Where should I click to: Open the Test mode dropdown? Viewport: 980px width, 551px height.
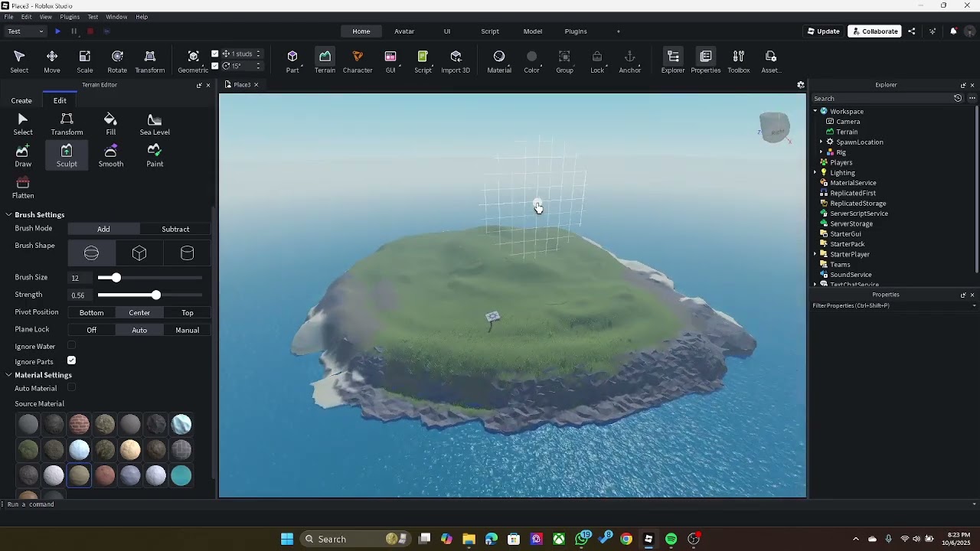tap(26, 31)
